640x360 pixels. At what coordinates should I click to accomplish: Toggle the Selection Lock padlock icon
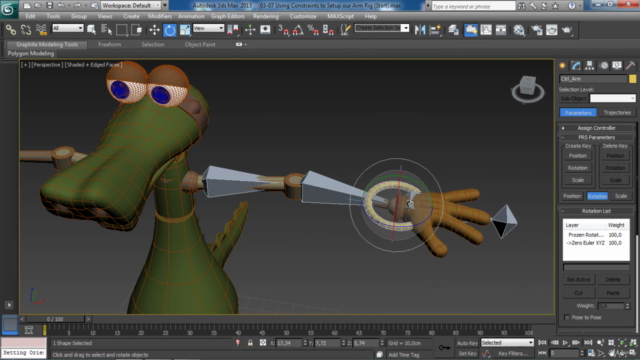pyautogui.click(x=250, y=343)
